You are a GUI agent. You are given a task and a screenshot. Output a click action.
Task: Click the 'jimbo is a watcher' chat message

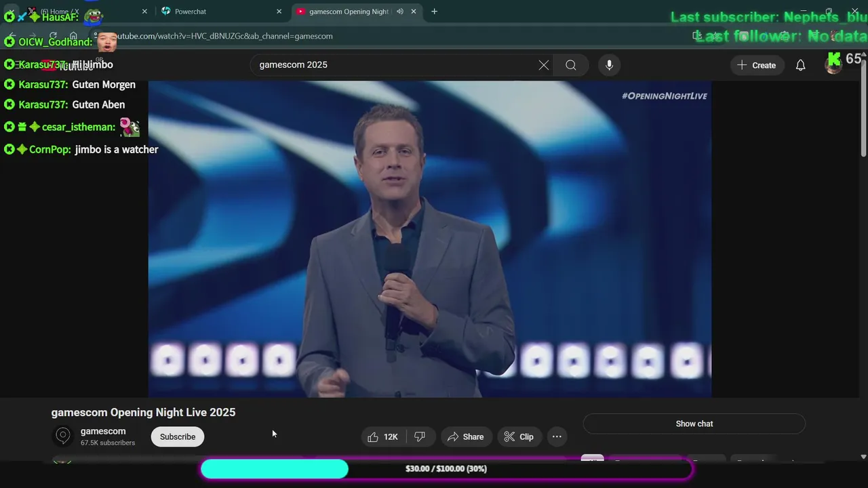(x=117, y=150)
